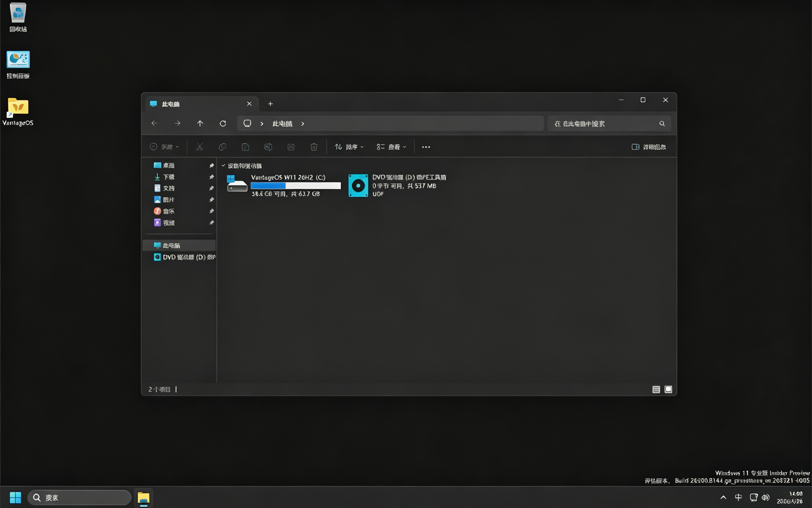Navigate up one level with up arrow
This screenshot has width=812, height=508.
coord(200,123)
